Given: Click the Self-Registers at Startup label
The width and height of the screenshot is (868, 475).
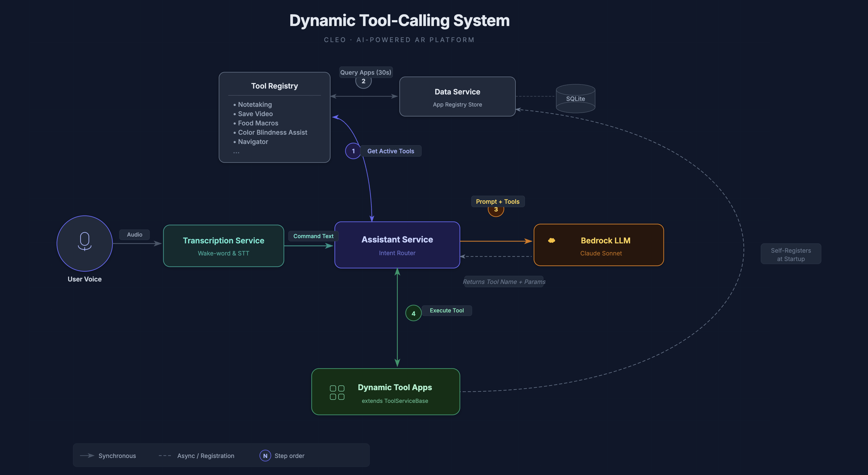Looking at the screenshot, I should click(791, 254).
